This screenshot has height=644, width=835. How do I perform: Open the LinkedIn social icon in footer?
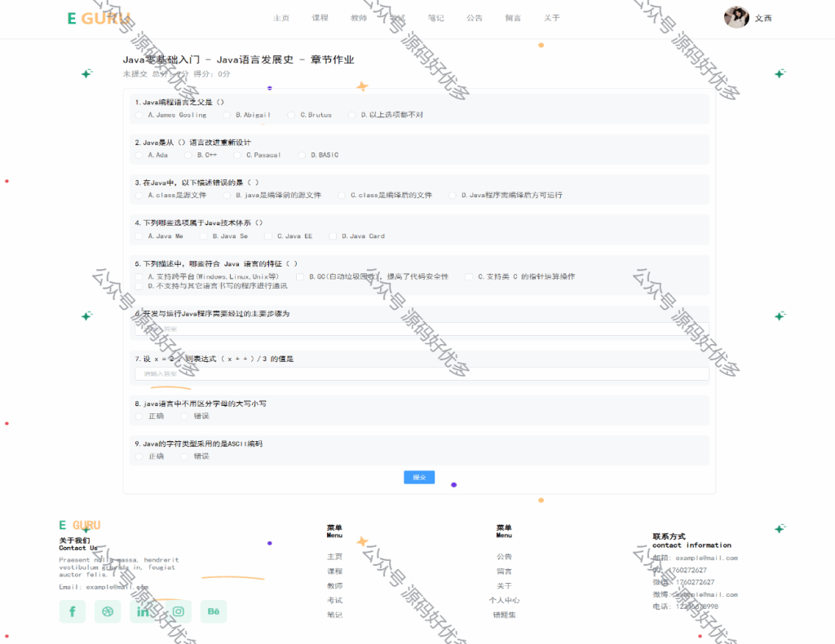(143, 611)
